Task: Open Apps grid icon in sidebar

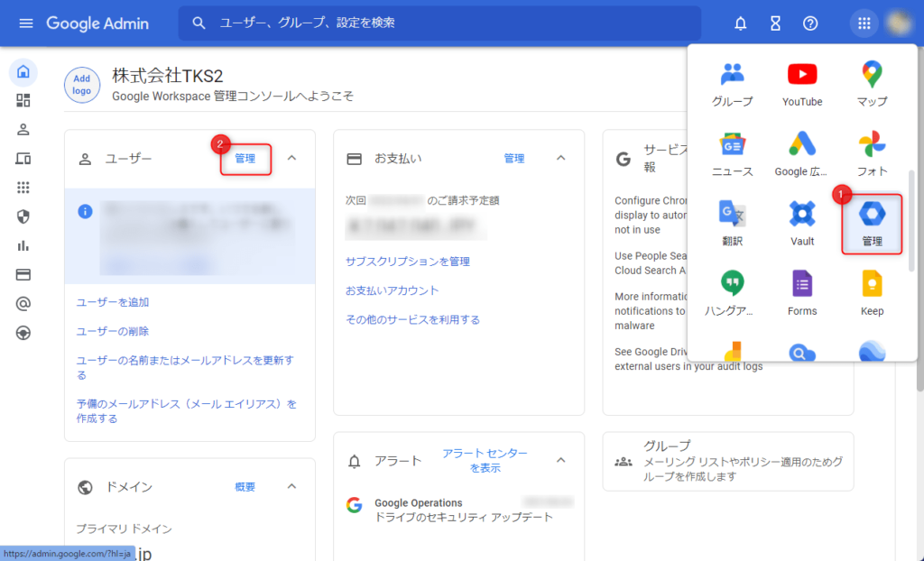Action: point(23,188)
